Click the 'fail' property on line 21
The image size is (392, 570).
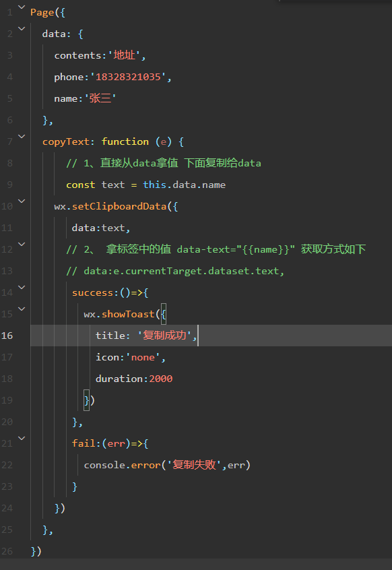click(x=84, y=443)
